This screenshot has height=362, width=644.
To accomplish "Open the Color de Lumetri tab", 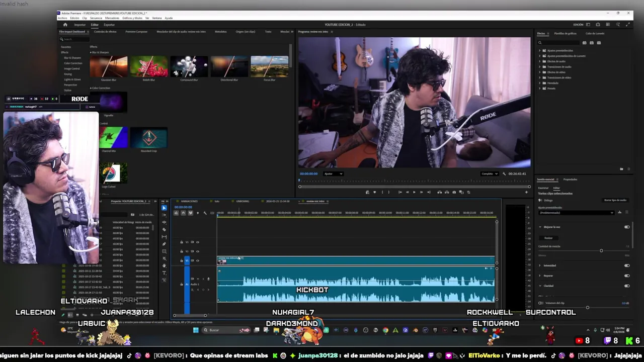I will [x=595, y=34].
